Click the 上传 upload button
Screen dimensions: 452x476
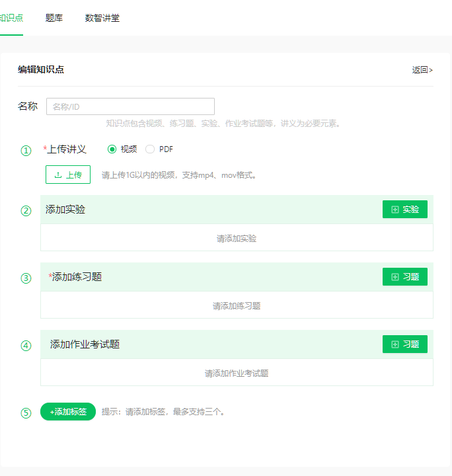(x=68, y=175)
